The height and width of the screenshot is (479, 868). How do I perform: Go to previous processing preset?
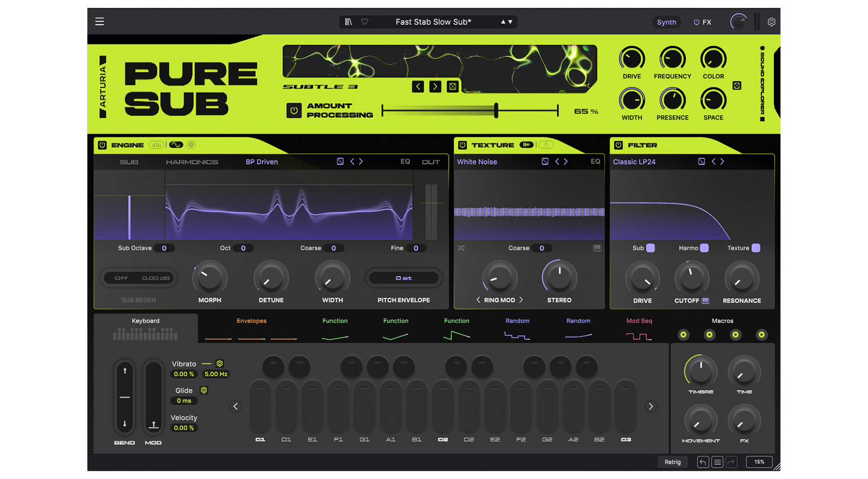(418, 87)
